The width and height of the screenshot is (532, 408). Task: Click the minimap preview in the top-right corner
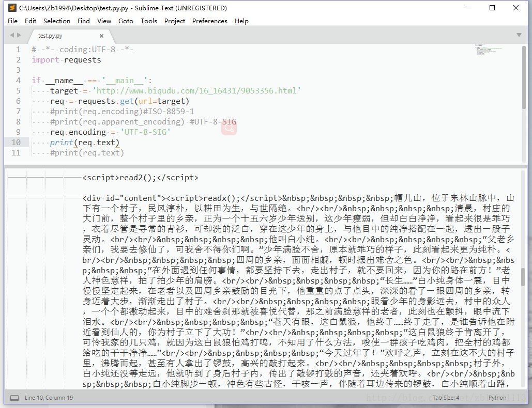click(488, 50)
